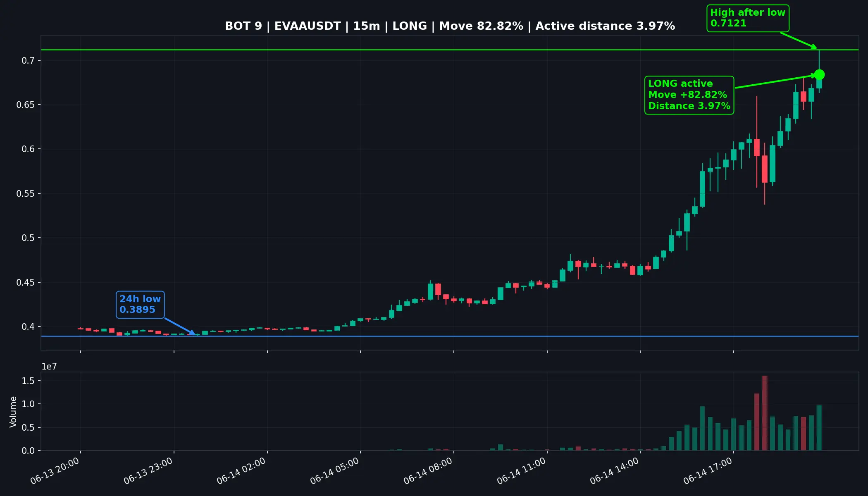Select the '1e7' volume scale multiplier

pos(49,367)
